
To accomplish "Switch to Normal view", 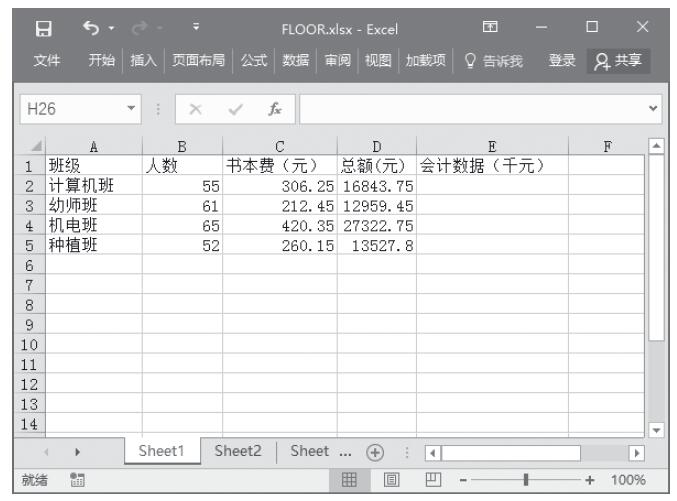I will tap(349, 481).
